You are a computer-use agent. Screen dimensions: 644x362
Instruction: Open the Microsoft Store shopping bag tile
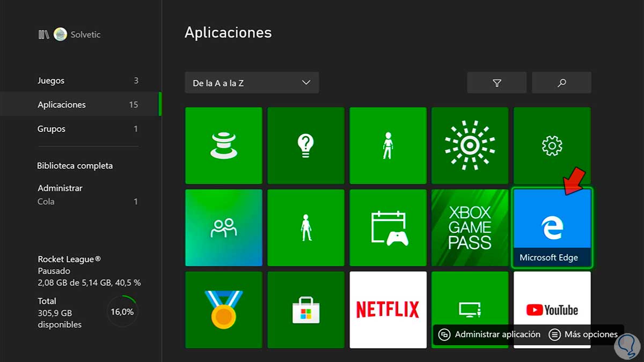coord(306,309)
